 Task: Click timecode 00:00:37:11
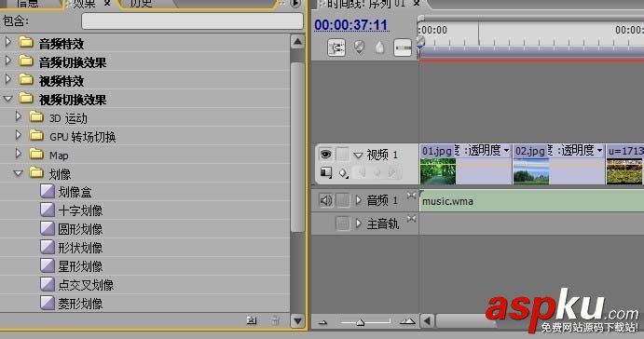pyautogui.click(x=351, y=24)
